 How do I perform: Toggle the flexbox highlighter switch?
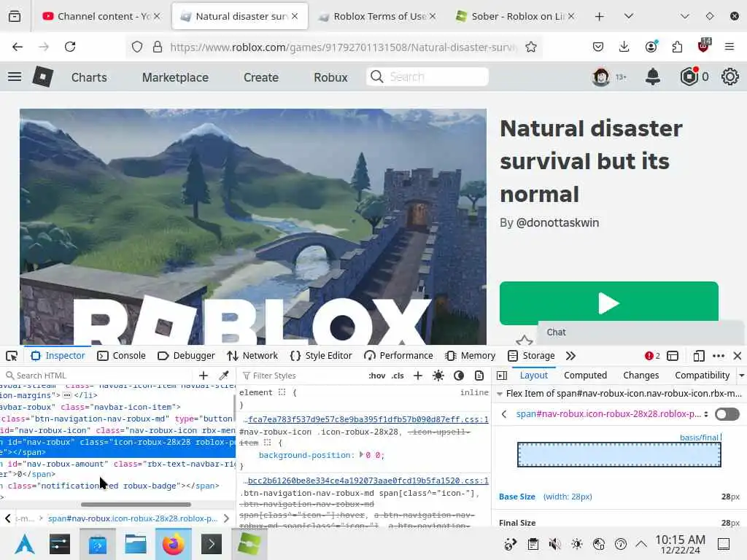click(727, 414)
